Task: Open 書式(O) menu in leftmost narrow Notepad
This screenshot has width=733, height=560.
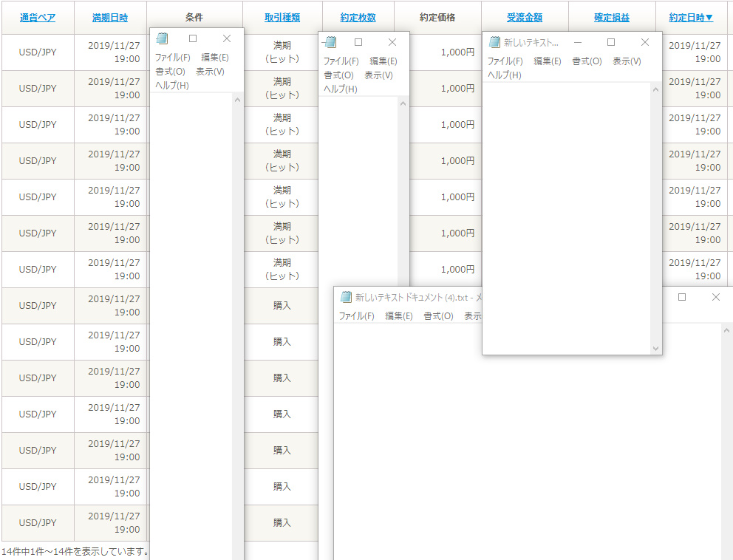Action: pyautogui.click(x=170, y=72)
